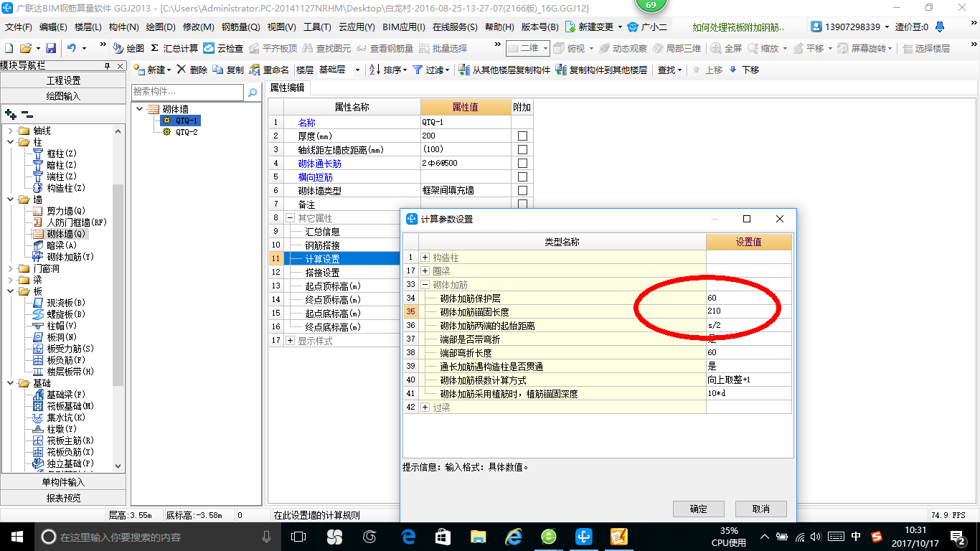
Task: Click 确定 button in parameter dialog
Action: pos(698,509)
